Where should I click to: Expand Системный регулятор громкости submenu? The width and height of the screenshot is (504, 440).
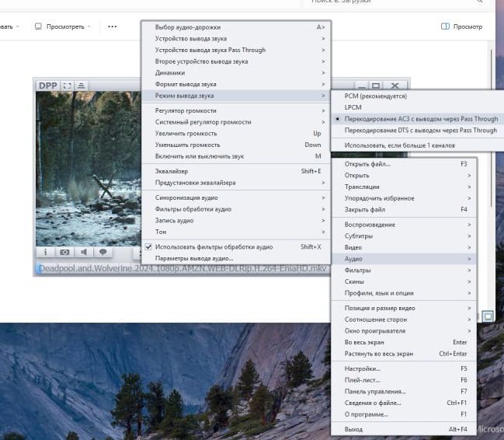(x=236, y=122)
